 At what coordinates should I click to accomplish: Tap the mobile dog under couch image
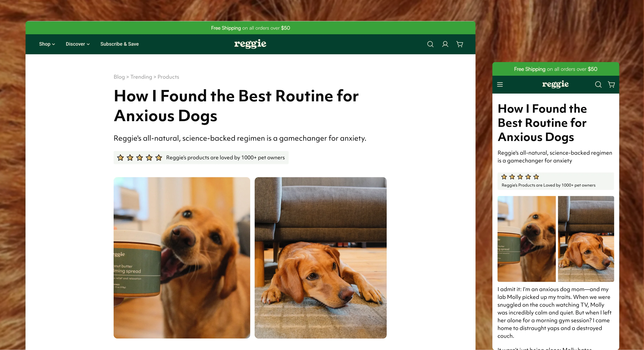pyautogui.click(x=586, y=239)
